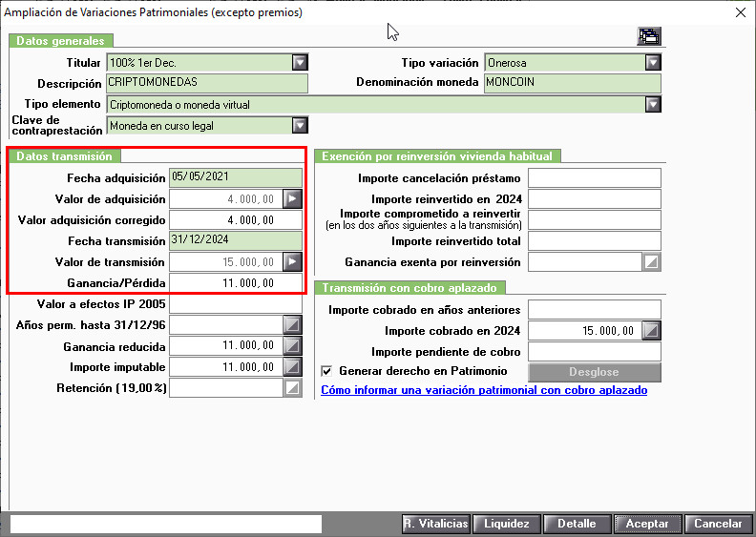Click the Fecha adquisición field
Image resolution: width=756 pixels, height=537 pixels.
point(236,177)
